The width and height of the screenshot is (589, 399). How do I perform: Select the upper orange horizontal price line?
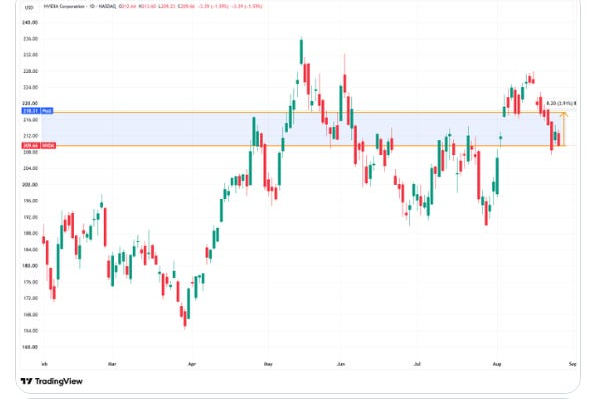pyautogui.click(x=301, y=112)
